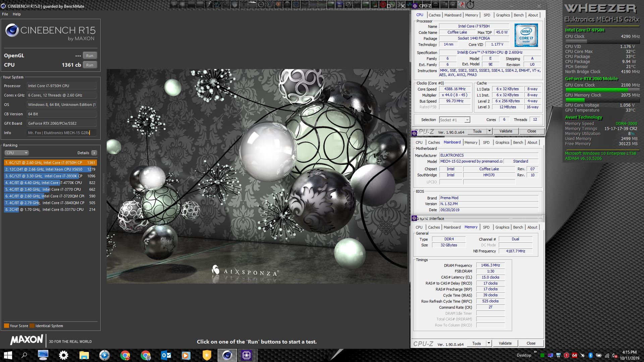Click the stopwatch icon in the top toolbar
644x362 pixels.
[x=470, y=5]
